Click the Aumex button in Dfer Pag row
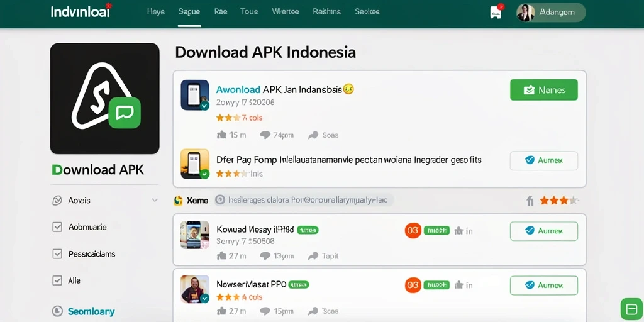 [x=544, y=160]
